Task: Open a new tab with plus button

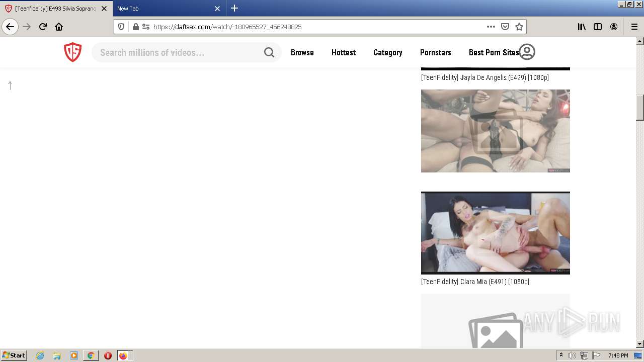Action: [x=234, y=8]
